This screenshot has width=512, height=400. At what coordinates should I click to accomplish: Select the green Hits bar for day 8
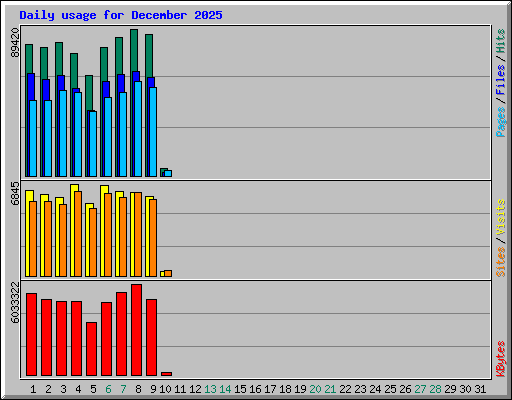coord(134,50)
